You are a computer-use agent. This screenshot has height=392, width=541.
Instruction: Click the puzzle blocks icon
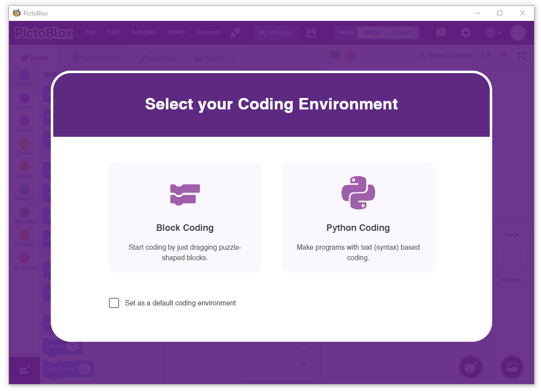coord(185,195)
